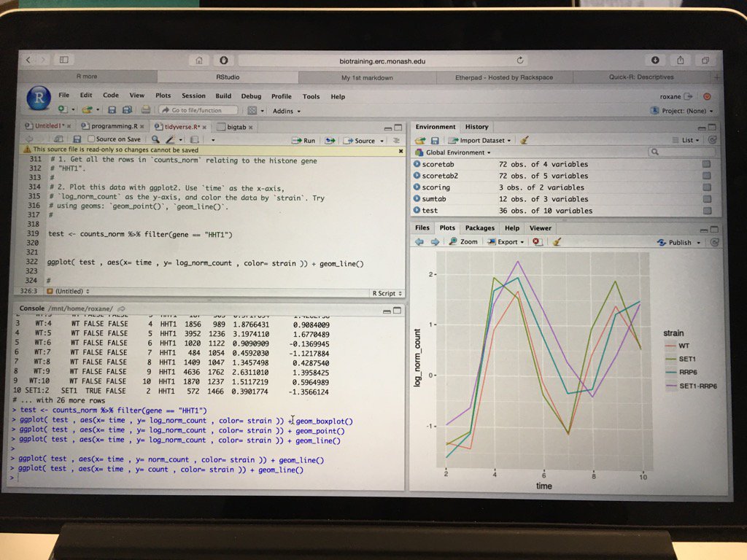This screenshot has width=747, height=560.
Task: Open the Viewer tab
Action: point(541,228)
